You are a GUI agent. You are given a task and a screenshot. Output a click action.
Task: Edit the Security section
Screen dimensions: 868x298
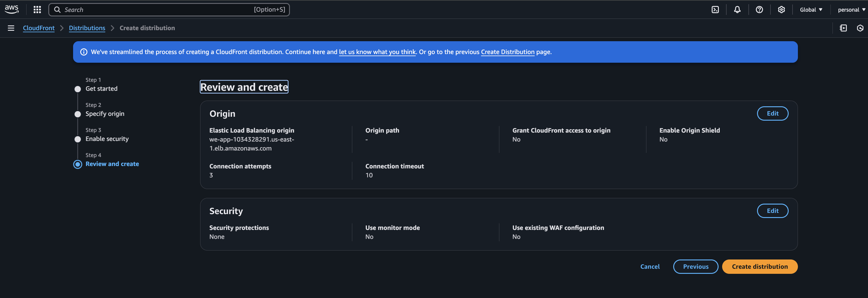click(772, 211)
